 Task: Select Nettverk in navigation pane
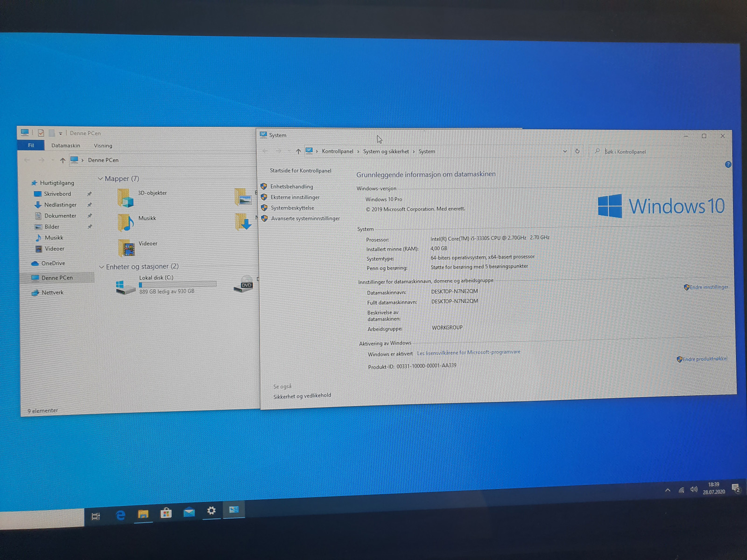tap(52, 293)
